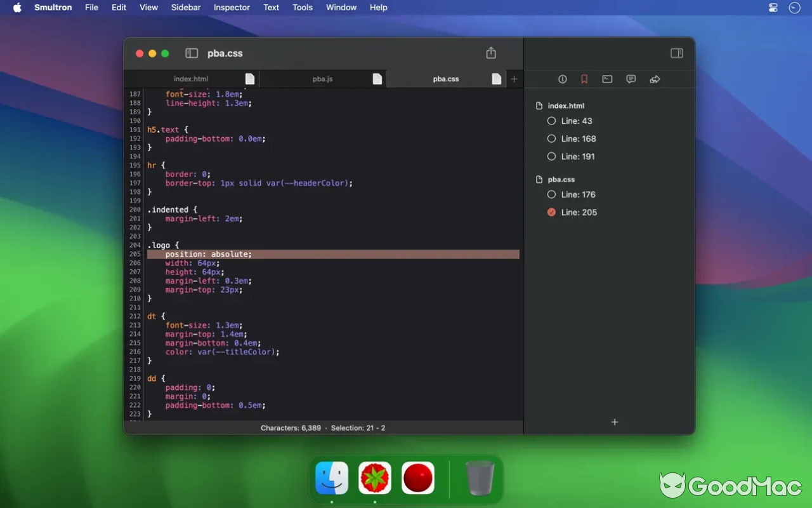Create a new tab with the plus button
This screenshot has width=812, height=508.
[514, 79]
